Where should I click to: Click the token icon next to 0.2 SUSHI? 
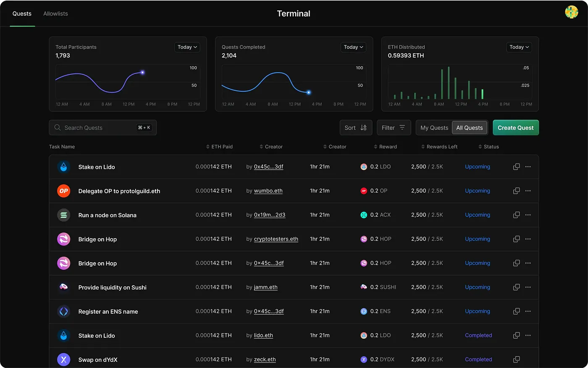tap(364, 287)
